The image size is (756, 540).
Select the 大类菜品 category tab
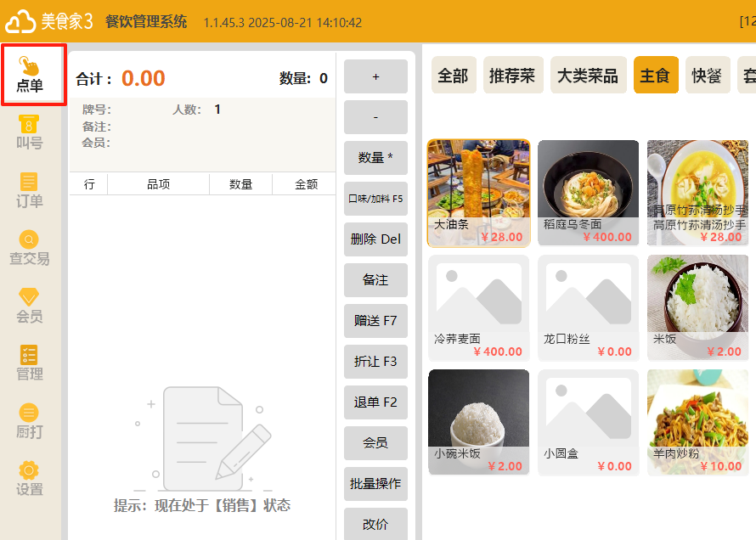click(x=588, y=75)
